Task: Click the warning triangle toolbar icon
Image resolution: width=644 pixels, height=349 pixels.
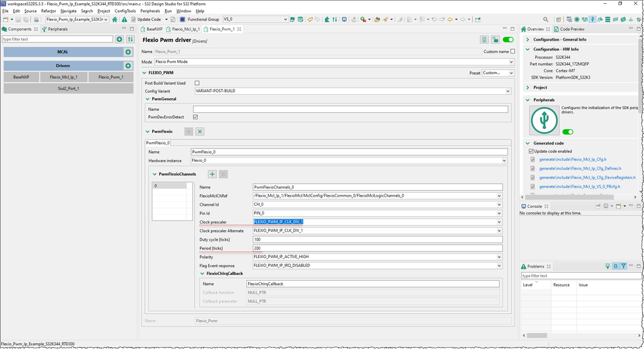Action: [x=124, y=19]
